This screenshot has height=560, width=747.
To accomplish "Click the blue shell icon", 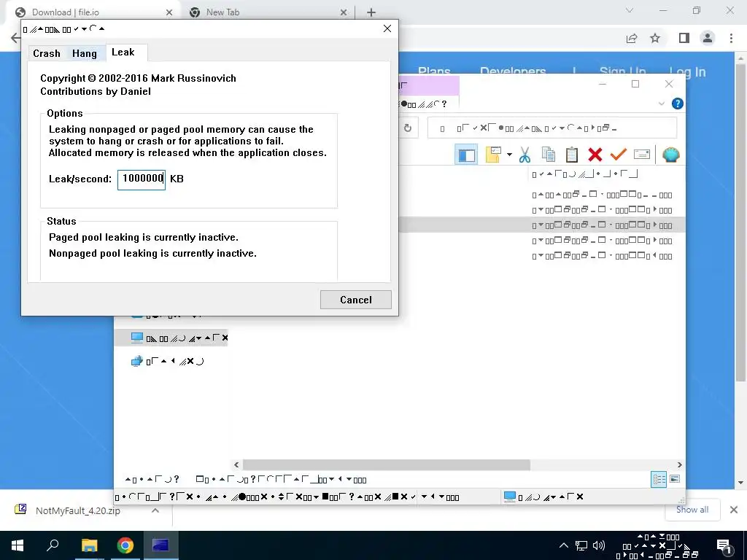I will [x=671, y=155].
